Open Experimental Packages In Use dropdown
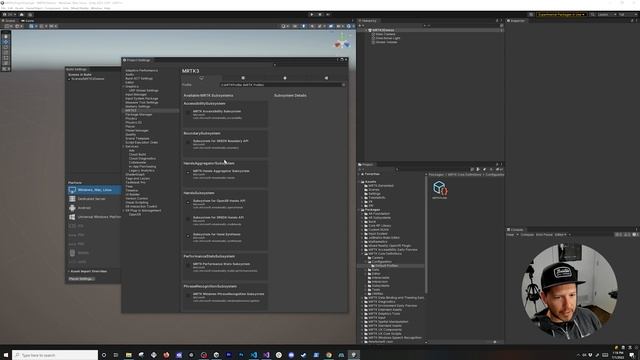Screen dimensions: 640x360 (561, 15)
